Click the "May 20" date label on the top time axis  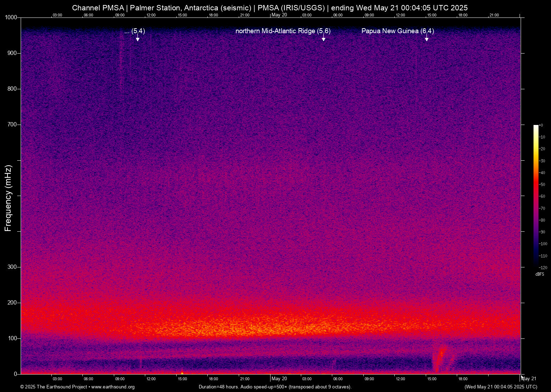click(x=279, y=15)
